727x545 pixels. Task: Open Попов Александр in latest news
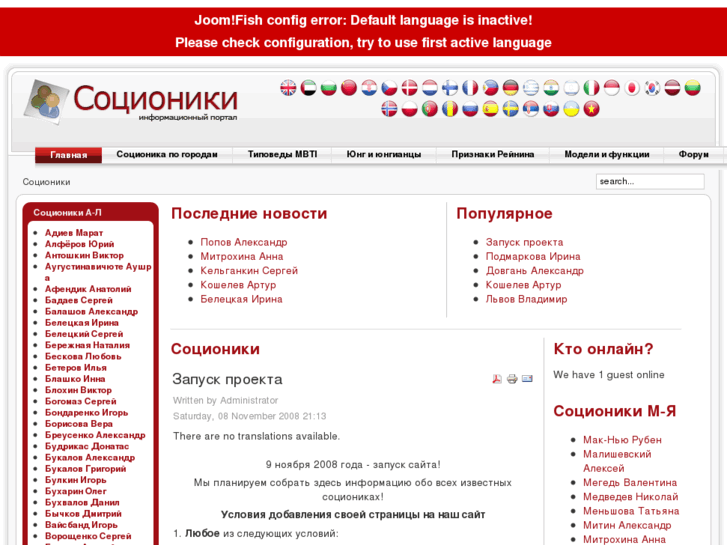243,242
